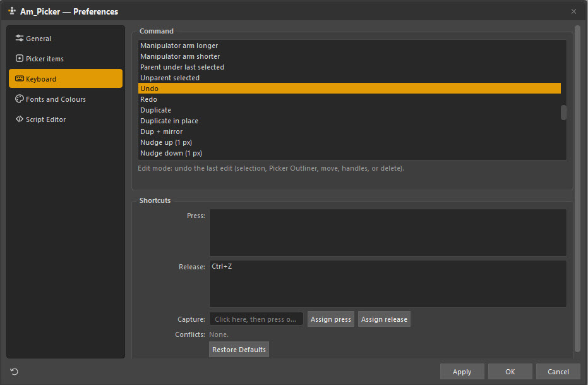Open the Script Editor page
This screenshot has height=385, width=588.
click(66, 119)
